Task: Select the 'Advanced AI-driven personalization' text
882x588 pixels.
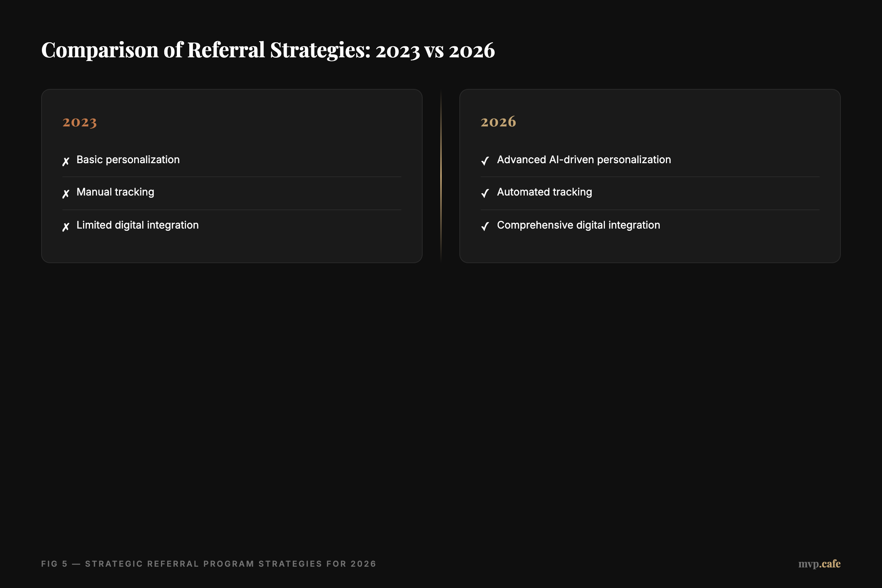Action: 584,160
